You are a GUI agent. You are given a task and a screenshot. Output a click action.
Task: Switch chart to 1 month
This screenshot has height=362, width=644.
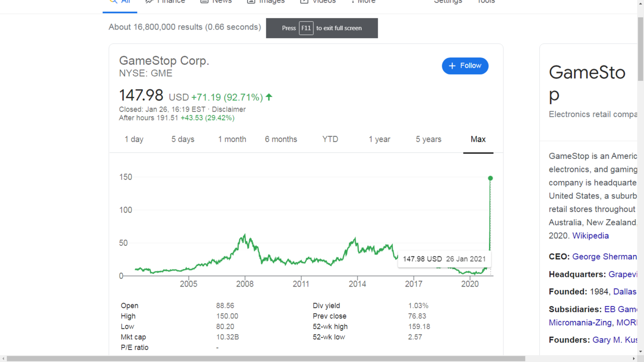pos(232,139)
